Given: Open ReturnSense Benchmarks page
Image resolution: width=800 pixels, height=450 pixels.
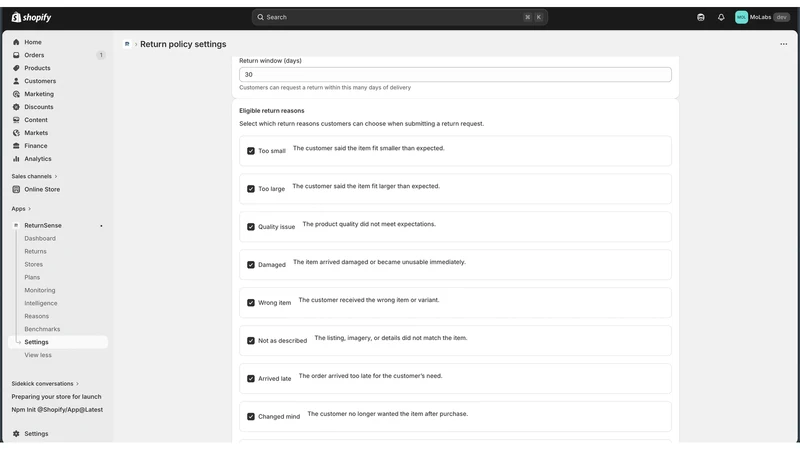Looking at the screenshot, I should point(42,329).
